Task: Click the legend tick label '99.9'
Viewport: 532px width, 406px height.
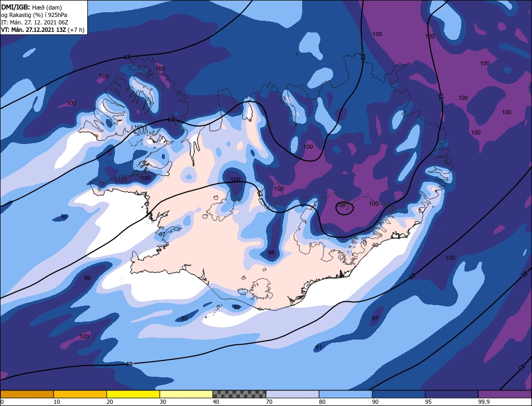Action: [484, 402]
